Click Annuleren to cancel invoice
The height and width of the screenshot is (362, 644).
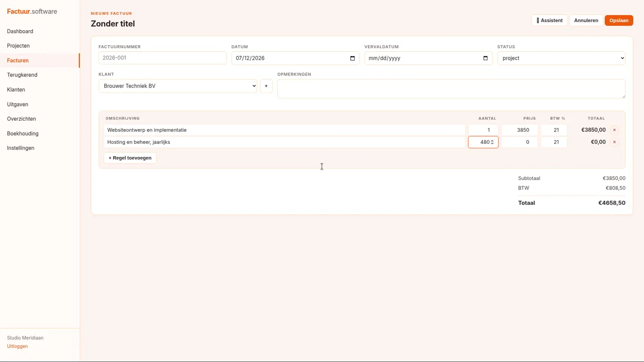[586, 20]
